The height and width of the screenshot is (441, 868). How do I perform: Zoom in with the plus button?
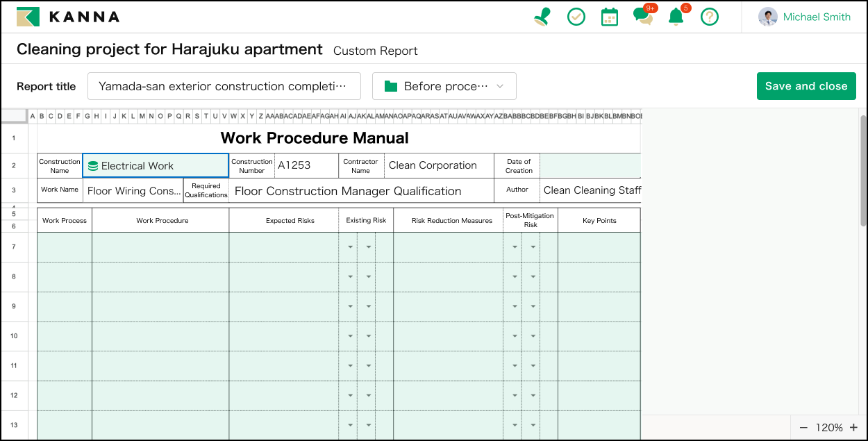click(853, 428)
